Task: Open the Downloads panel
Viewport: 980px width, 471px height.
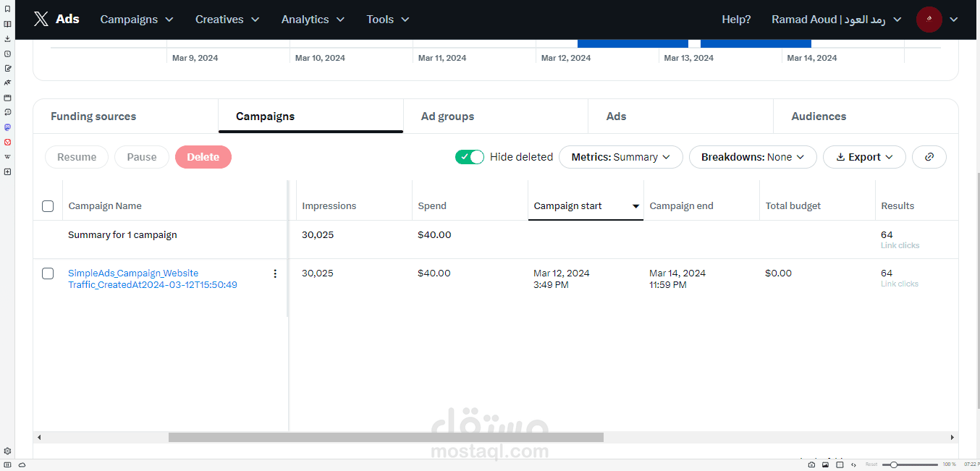Action: click(7, 38)
